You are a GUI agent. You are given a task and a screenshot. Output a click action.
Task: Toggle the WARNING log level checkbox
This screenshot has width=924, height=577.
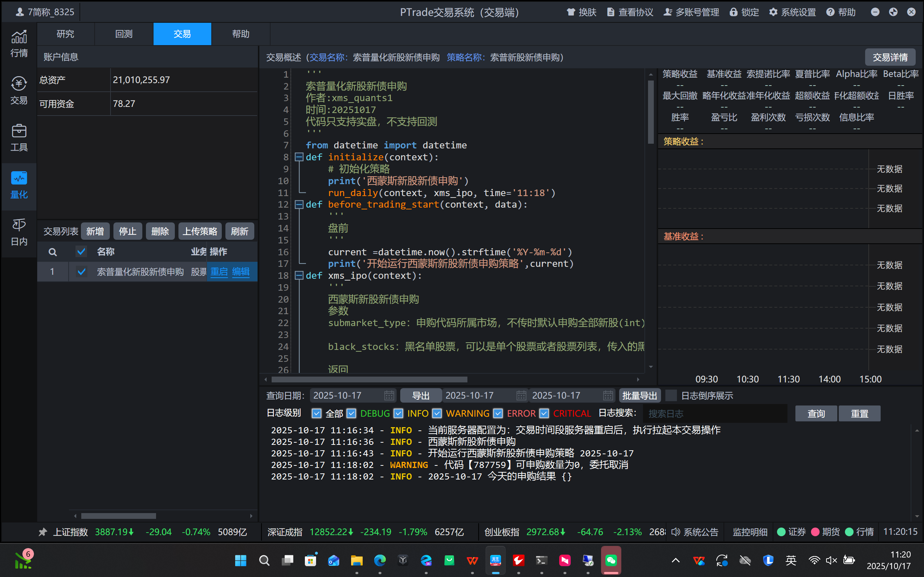tap(437, 413)
